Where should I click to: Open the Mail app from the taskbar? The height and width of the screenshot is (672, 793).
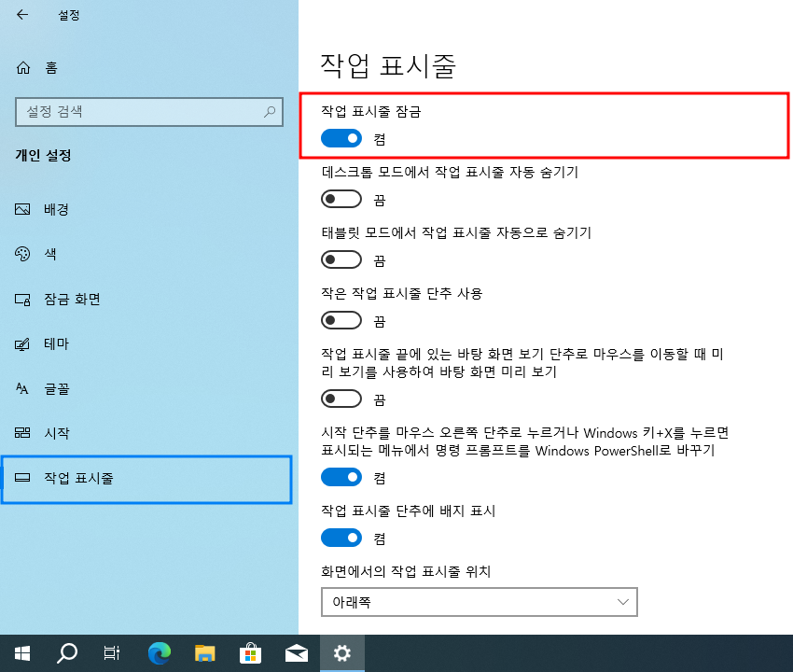coord(297,653)
